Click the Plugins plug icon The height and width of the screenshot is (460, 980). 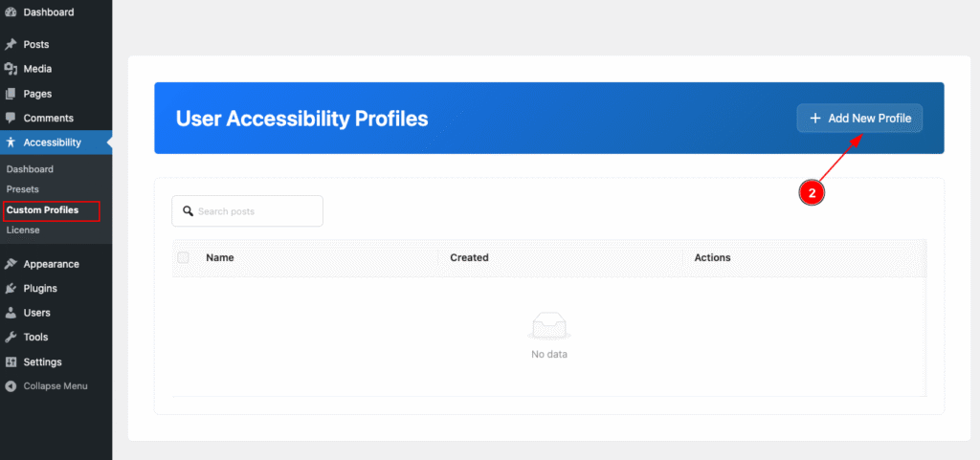pos(11,289)
